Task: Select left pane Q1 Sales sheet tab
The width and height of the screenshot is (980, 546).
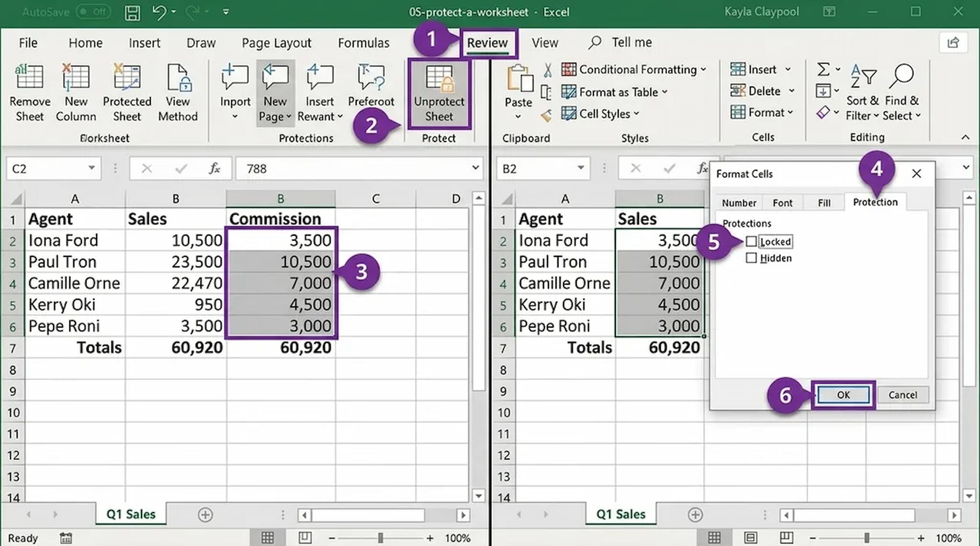Action: point(131,514)
